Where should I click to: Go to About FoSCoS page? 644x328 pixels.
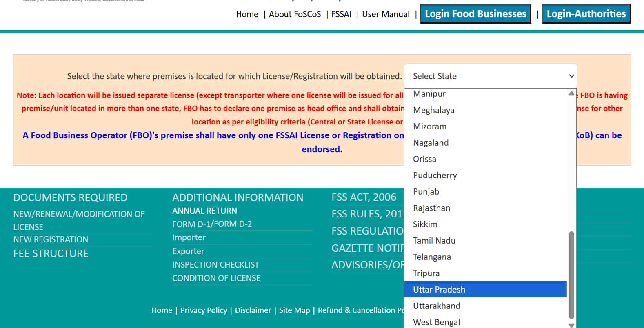[x=295, y=14]
